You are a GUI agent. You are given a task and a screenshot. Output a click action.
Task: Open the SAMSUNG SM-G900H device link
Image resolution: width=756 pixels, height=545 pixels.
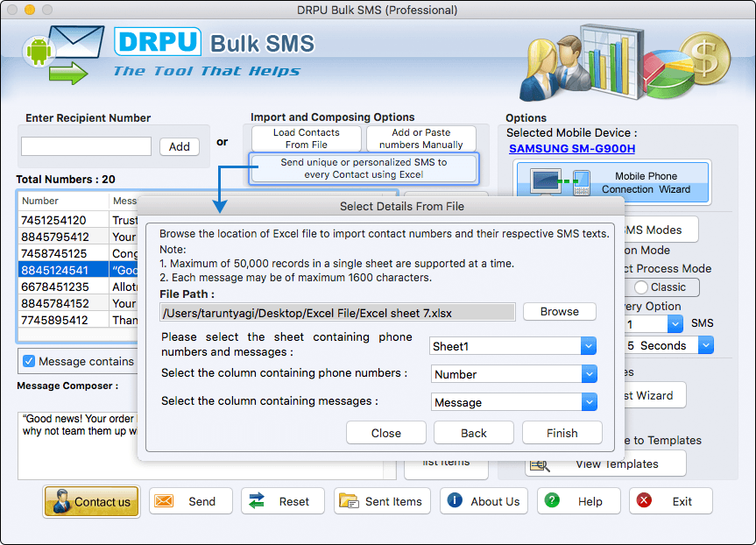[572, 149]
